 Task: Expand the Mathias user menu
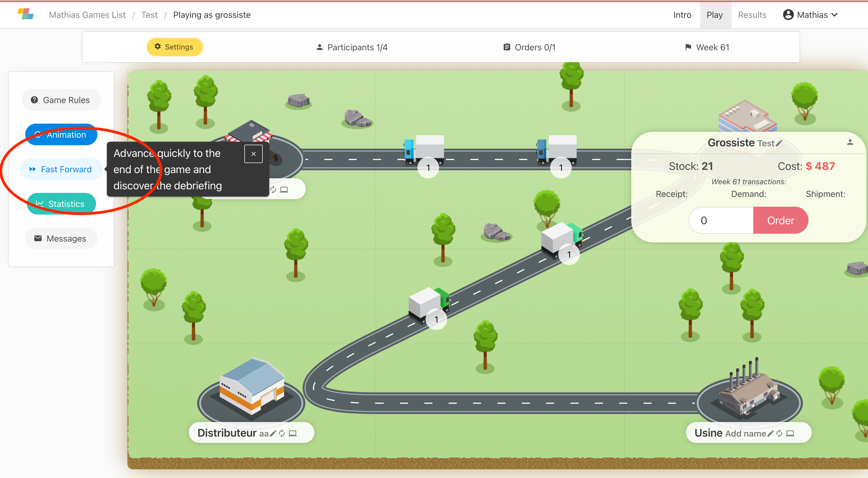(810, 15)
